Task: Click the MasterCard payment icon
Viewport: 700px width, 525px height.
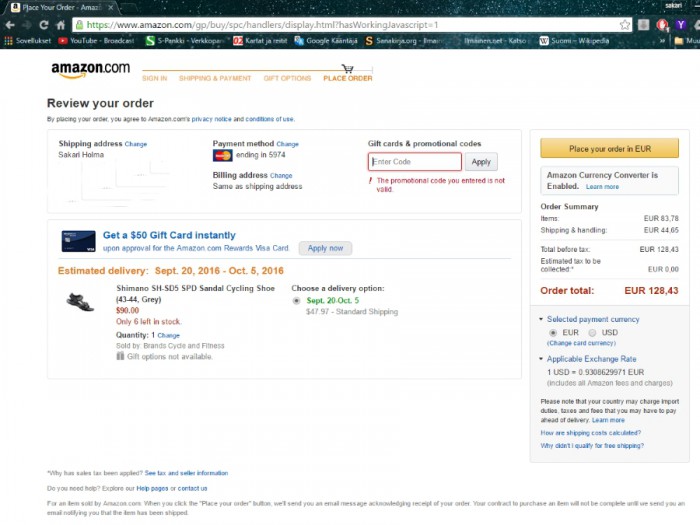Action: [x=222, y=155]
